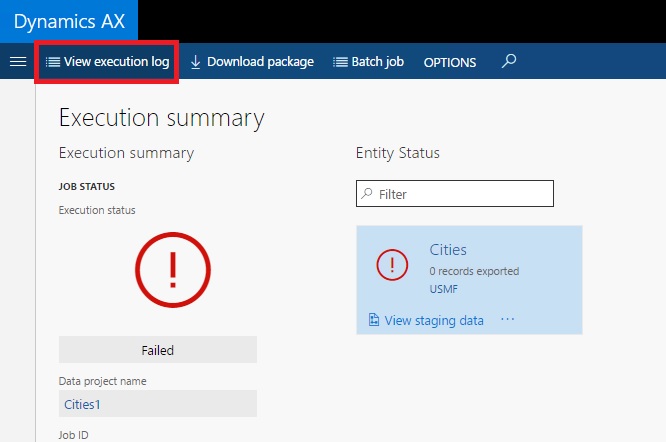Screen dimensions: 666x442
Task: Click the Batch job list icon
Action: point(340,62)
